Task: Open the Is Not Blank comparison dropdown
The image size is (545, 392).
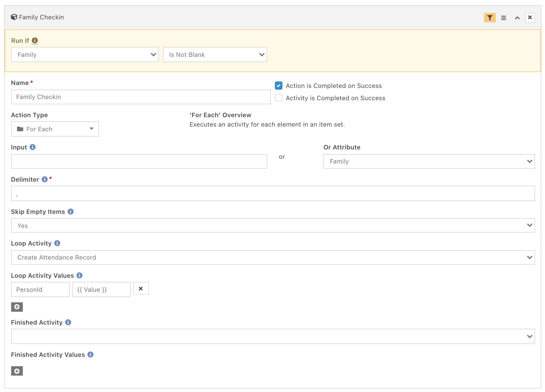Action: coord(215,54)
